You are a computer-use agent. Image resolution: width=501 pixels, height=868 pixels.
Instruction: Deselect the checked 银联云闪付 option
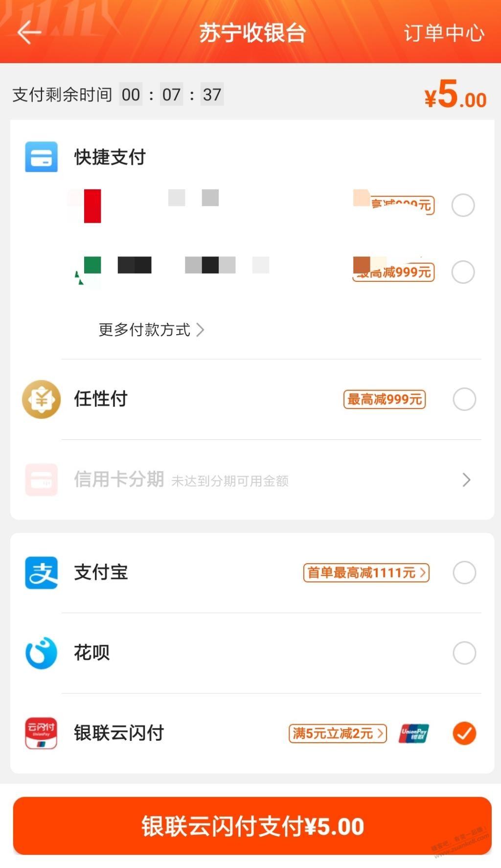[464, 733]
